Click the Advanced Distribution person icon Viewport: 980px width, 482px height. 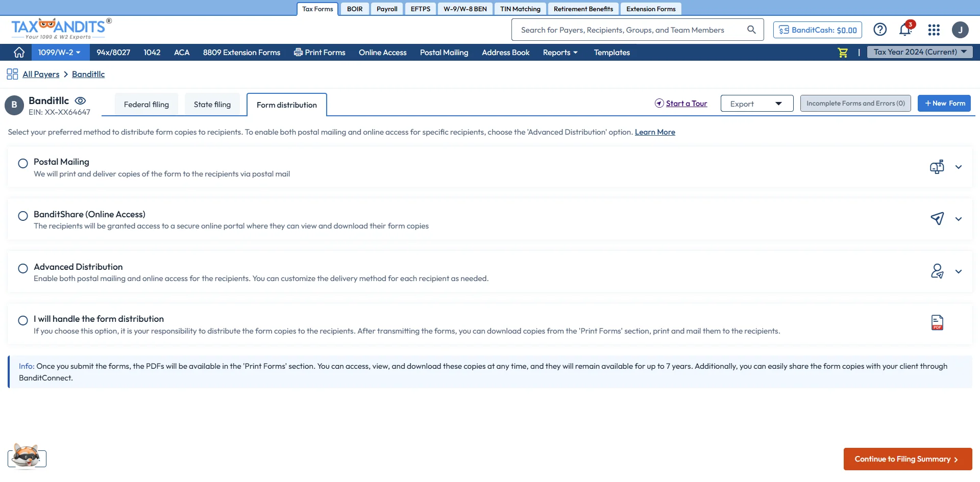pyautogui.click(x=937, y=271)
